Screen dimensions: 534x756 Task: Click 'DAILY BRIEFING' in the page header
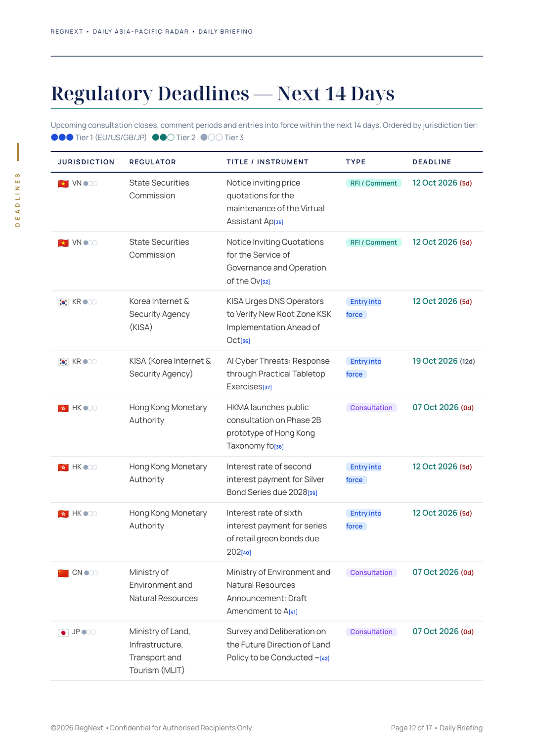tap(225, 32)
